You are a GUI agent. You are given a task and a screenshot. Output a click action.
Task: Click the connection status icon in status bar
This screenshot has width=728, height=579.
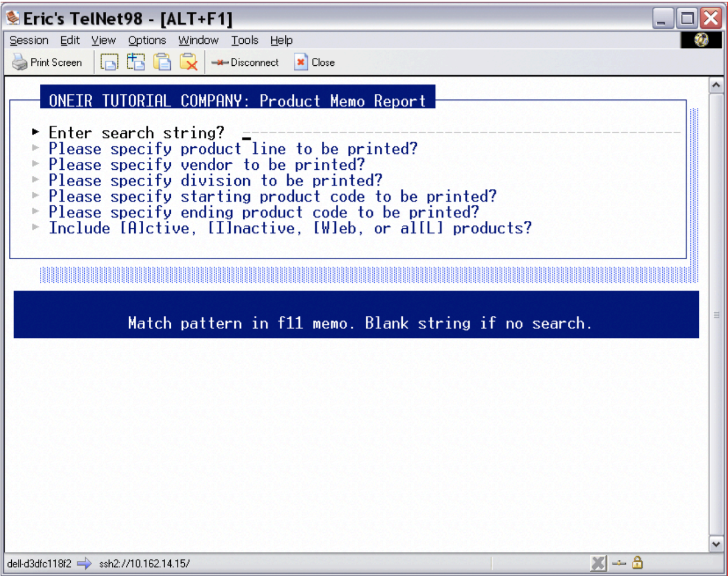[x=619, y=563]
